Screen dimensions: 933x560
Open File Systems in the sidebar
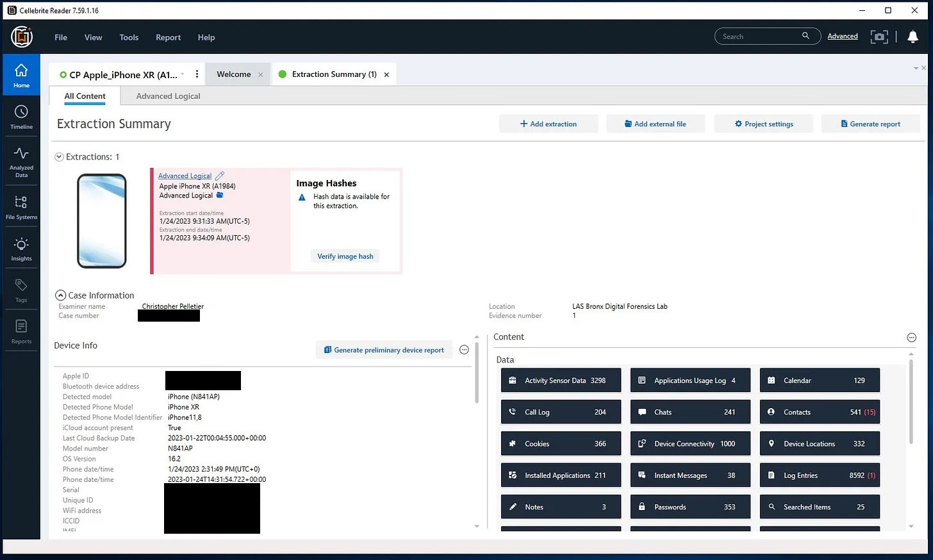[x=21, y=208]
